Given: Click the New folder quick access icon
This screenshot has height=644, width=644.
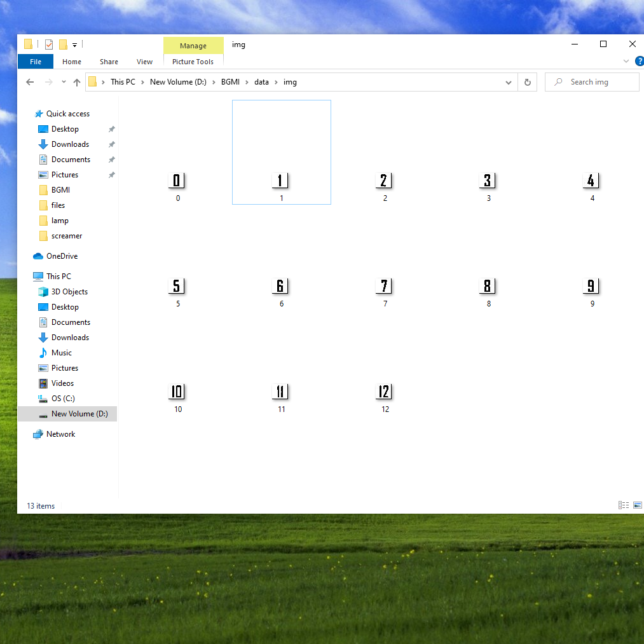Looking at the screenshot, I should (63, 45).
